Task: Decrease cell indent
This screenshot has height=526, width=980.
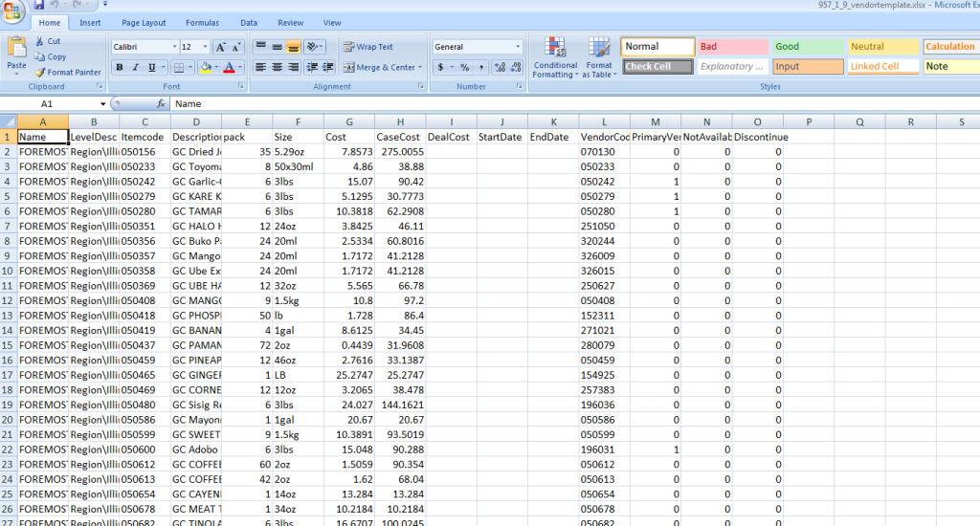Action: pyautogui.click(x=312, y=68)
